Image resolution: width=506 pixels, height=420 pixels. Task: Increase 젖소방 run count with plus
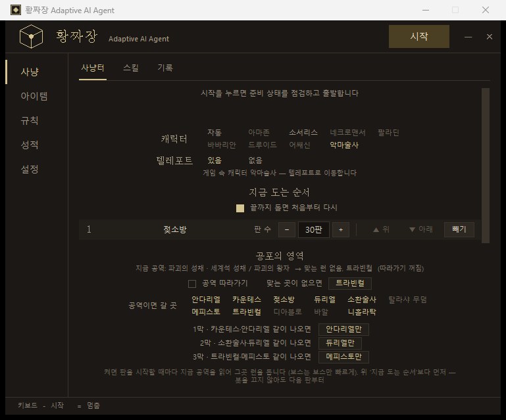tap(341, 230)
